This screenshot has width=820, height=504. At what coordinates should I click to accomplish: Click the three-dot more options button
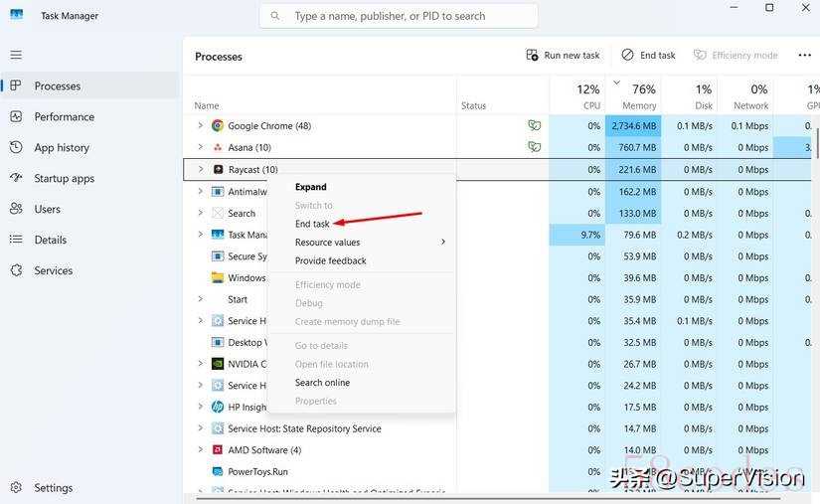point(804,56)
